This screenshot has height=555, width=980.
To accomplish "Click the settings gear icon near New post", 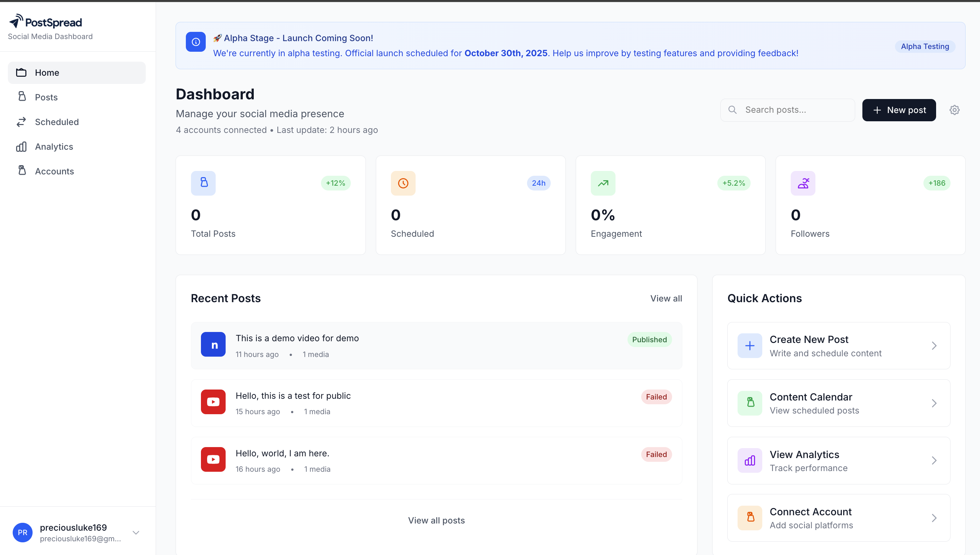I will point(954,110).
